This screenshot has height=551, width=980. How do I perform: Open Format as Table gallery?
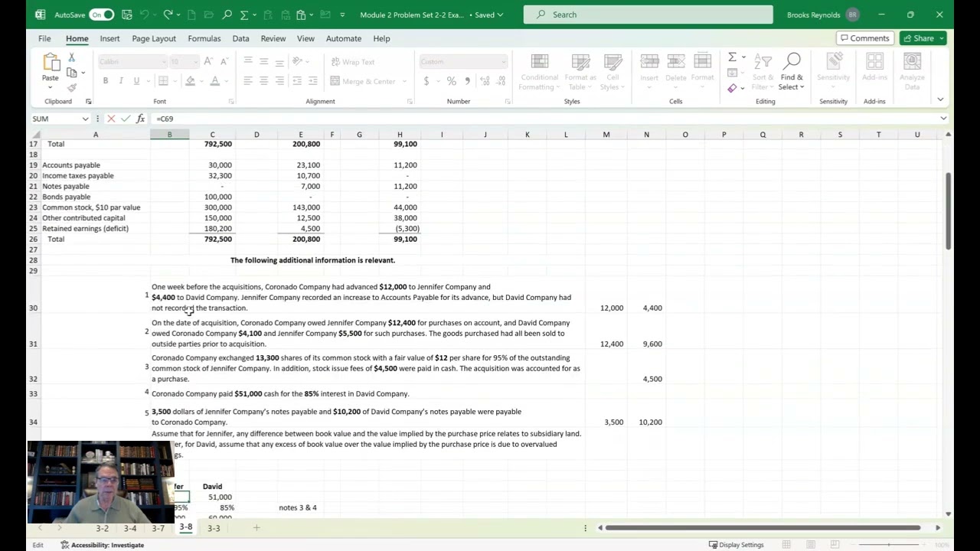coord(580,72)
